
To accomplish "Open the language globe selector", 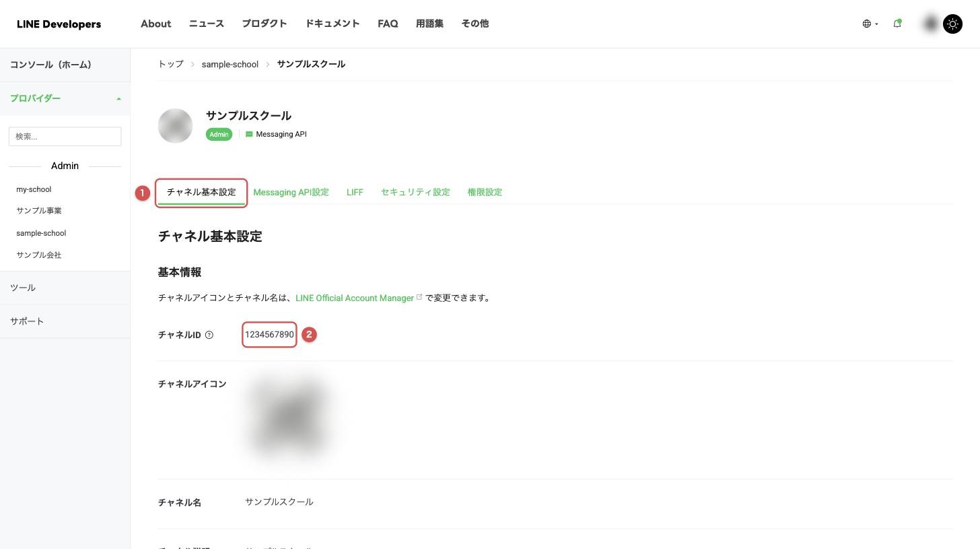I will point(870,24).
